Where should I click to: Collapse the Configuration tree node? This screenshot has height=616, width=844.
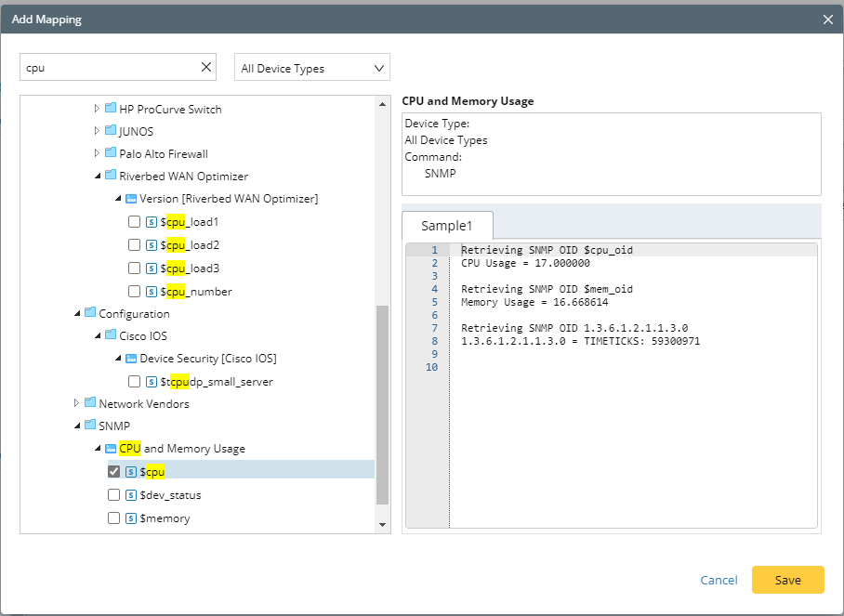pyautogui.click(x=77, y=314)
